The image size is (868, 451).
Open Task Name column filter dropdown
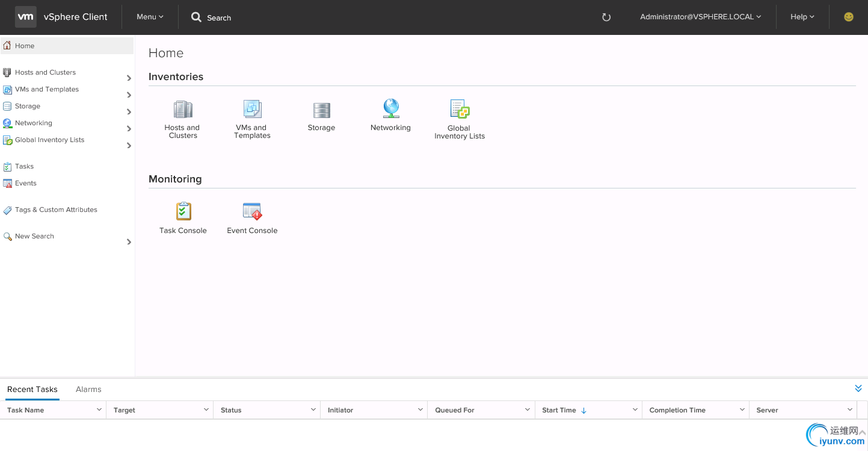pyautogui.click(x=99, y=409)
